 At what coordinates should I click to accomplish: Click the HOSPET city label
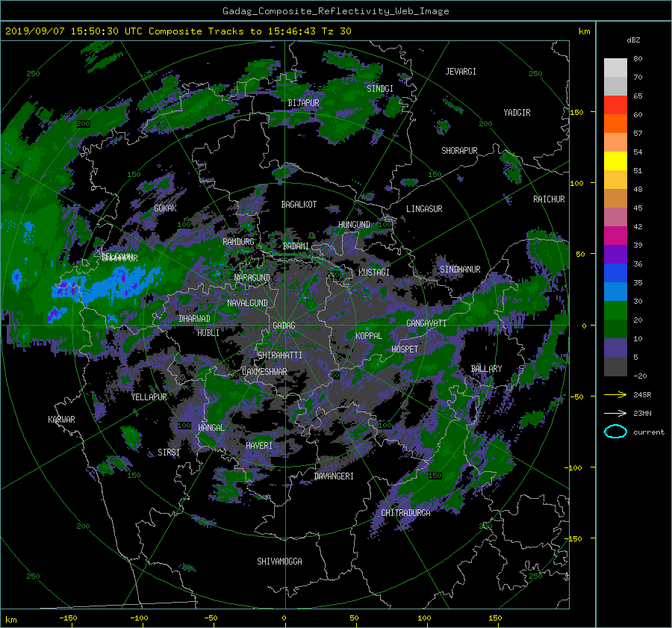(x=405, y=349)
